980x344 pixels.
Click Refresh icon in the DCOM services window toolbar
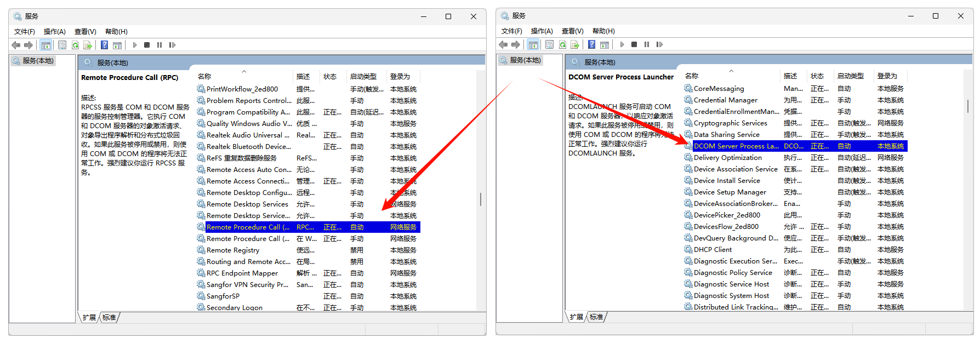(x=562, y=44)
